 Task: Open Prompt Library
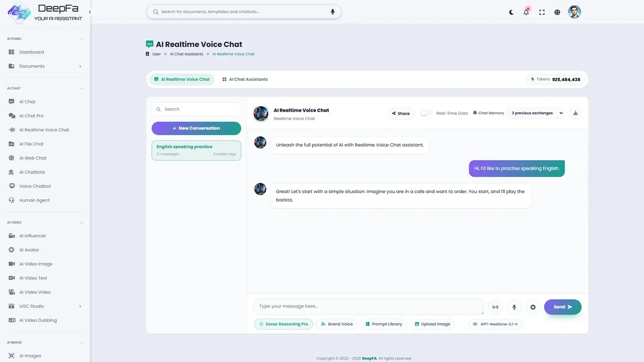[x=383, y=324]
